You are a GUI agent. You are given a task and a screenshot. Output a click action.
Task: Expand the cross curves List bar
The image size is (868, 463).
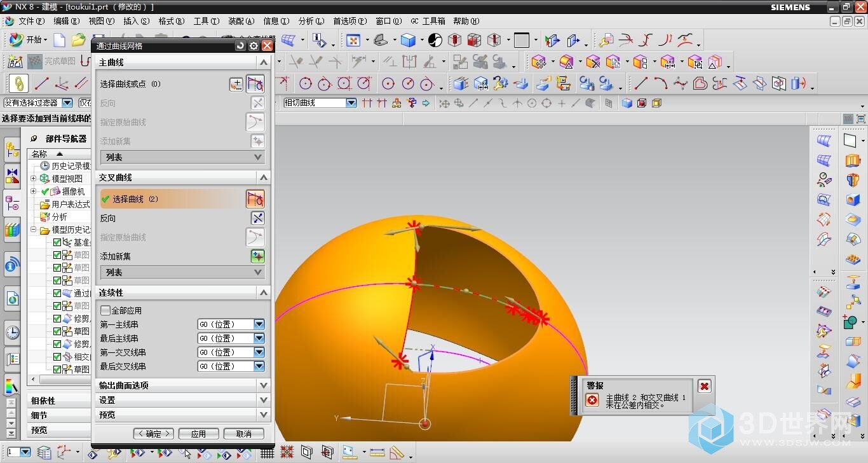[183, 272]
